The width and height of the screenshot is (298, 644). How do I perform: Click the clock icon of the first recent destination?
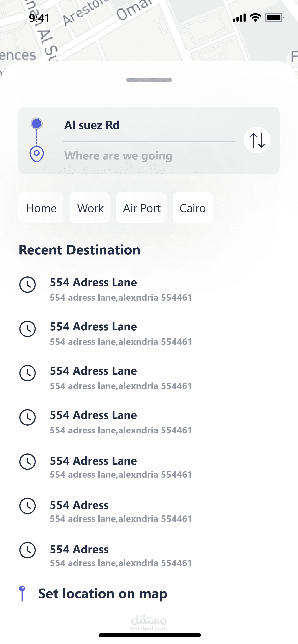click(28, 284)
